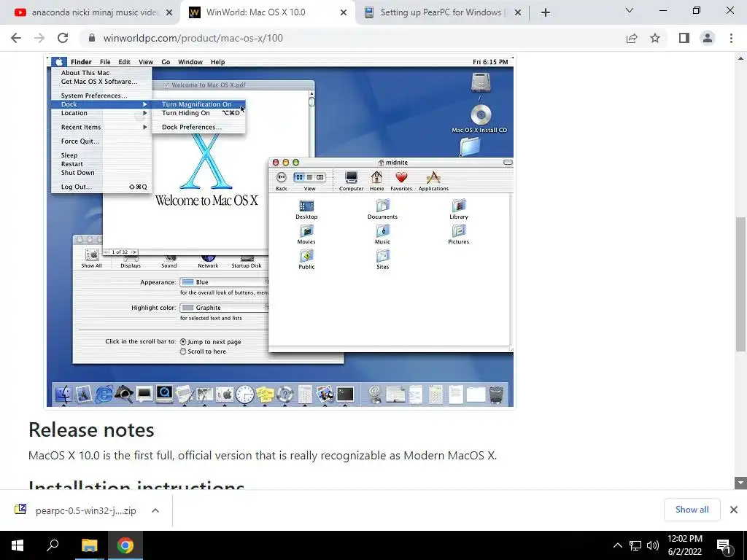Click the Mac OS X 10.0 screenshot image

[x=280, y=231]
